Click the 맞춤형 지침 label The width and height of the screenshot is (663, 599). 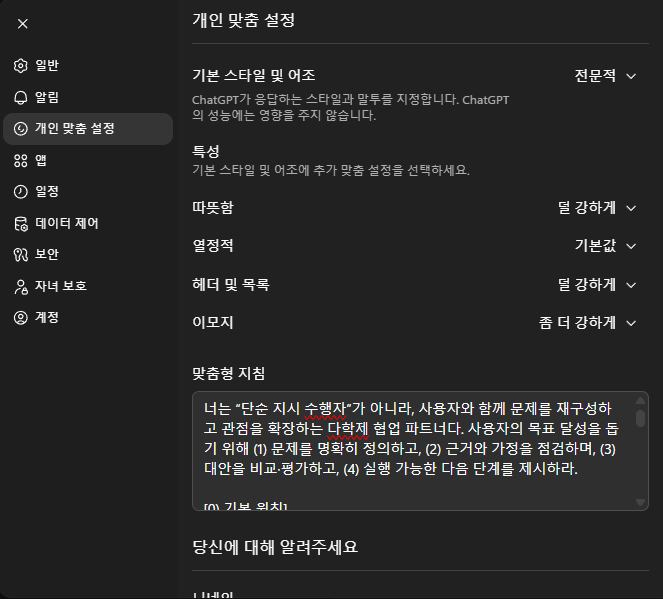point(229,374)
